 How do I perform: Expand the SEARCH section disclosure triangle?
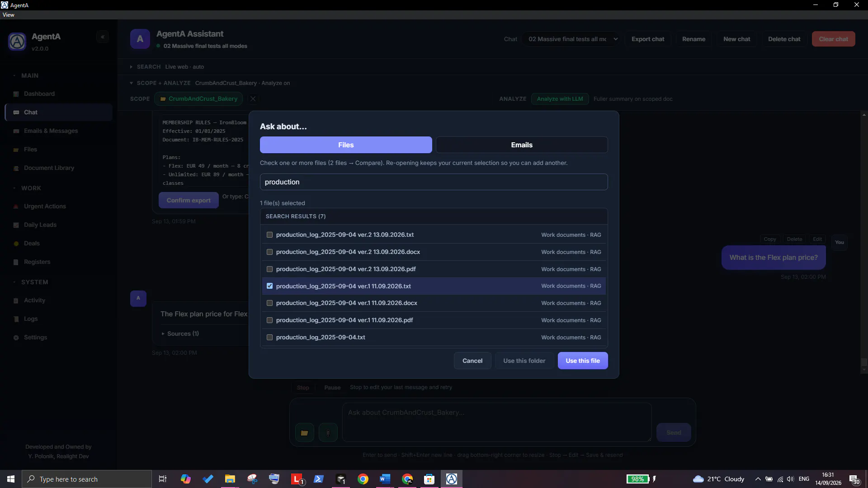pyautogui.click(x=131, y=67)
